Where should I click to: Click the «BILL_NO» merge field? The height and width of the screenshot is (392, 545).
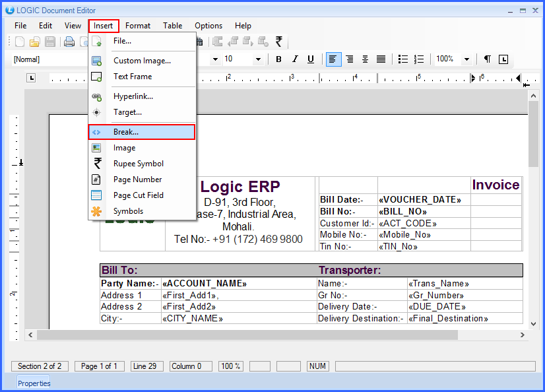pos(403,212)
